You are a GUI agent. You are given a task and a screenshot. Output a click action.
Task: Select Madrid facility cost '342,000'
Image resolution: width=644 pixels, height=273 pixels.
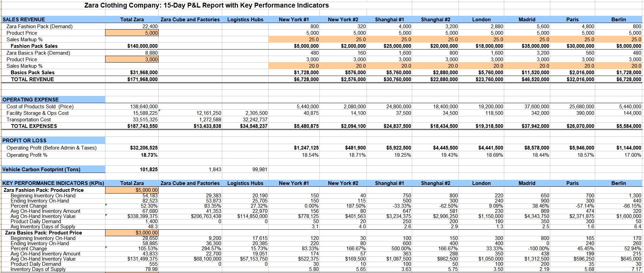tap(541, 113)
